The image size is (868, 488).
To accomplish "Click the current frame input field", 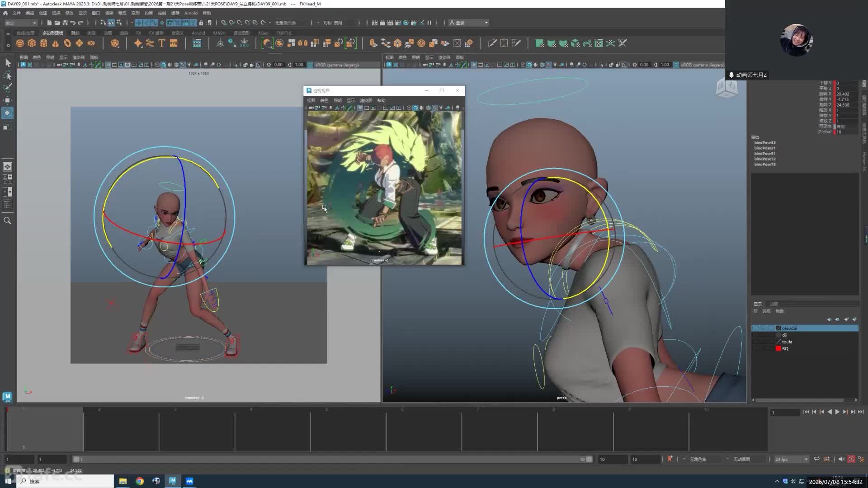I will tap(785, 412).
